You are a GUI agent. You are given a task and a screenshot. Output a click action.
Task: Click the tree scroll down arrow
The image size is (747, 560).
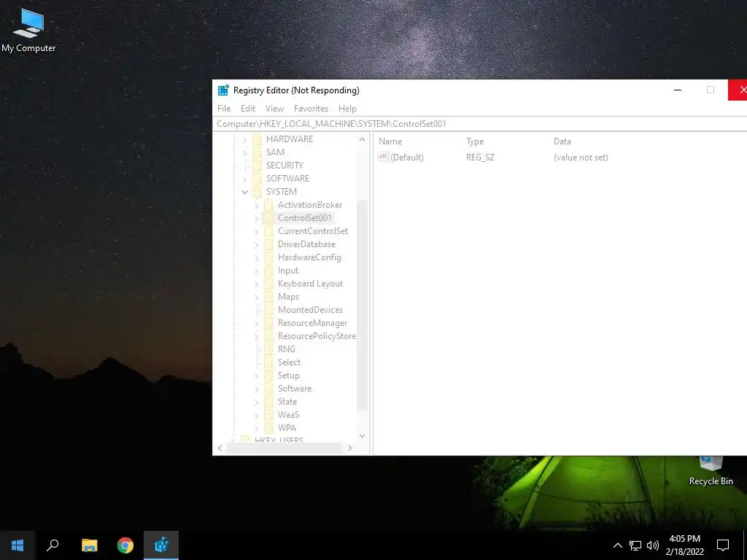pos(362,436)
